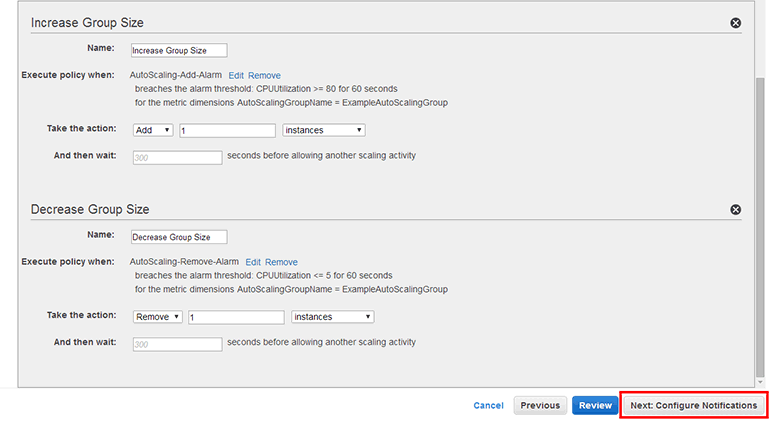Remove the Increase Group Size policy
Viewport: 770px width, 423px height.
tap(736, 22)
